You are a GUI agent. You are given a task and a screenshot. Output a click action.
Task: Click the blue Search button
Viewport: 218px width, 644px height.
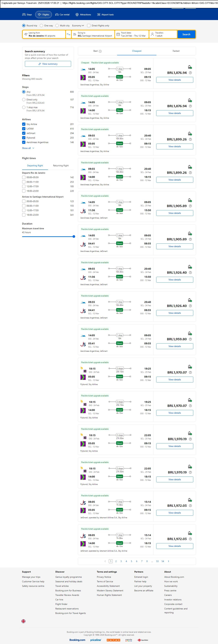pos(186,34)
